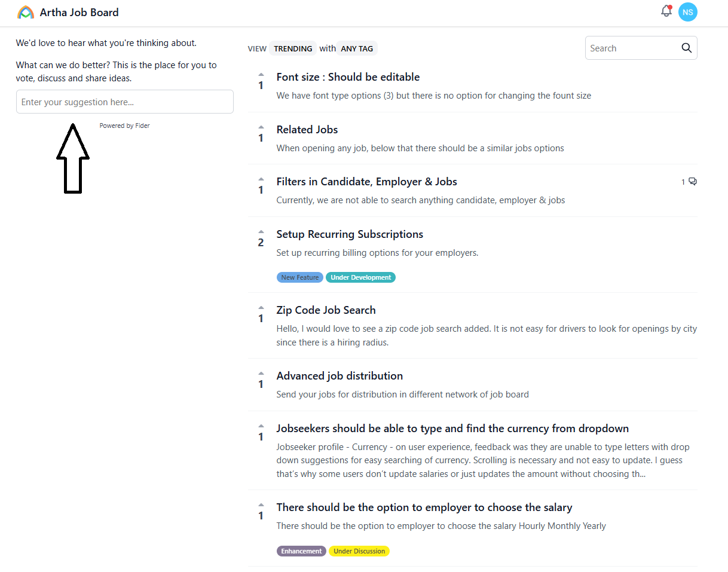Click the Enhancement tag label

(301, 551)
